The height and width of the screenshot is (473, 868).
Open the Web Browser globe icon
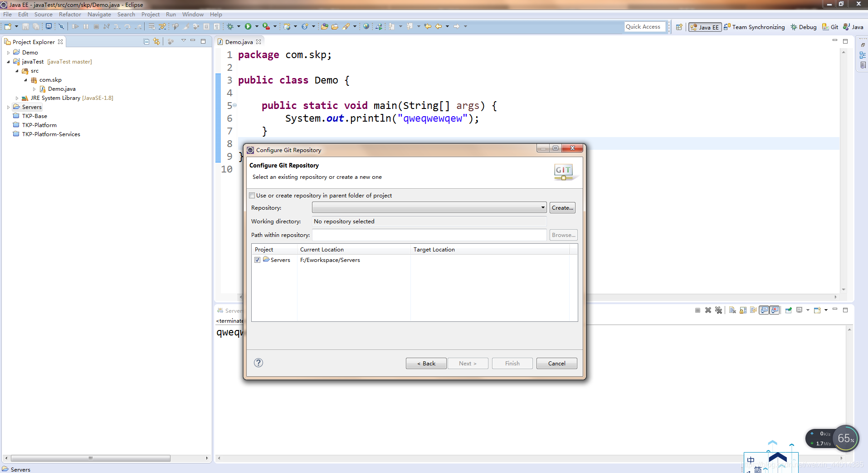click(366, 26)
